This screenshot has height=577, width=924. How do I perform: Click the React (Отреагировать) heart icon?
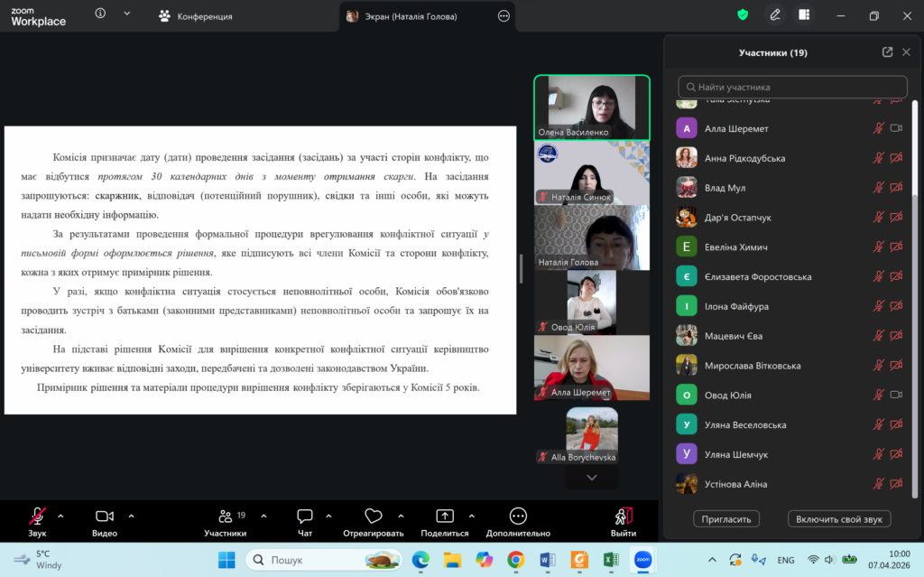point(374,517)
